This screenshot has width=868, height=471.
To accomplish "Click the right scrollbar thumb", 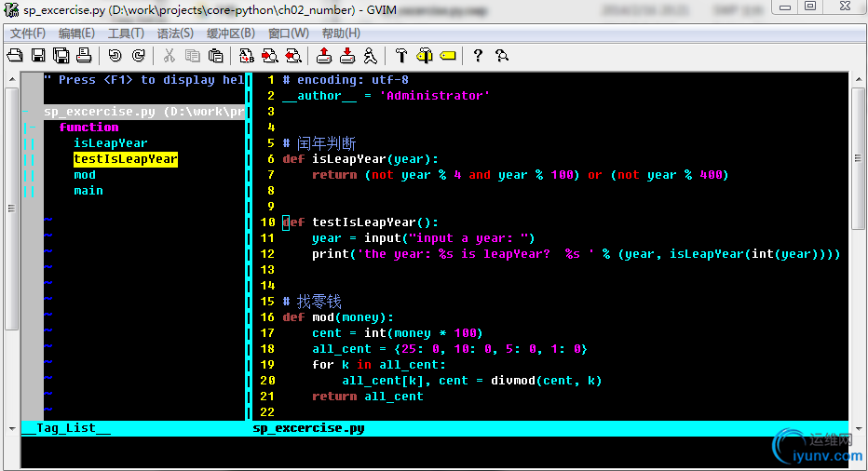I will (x=858, y=158).
